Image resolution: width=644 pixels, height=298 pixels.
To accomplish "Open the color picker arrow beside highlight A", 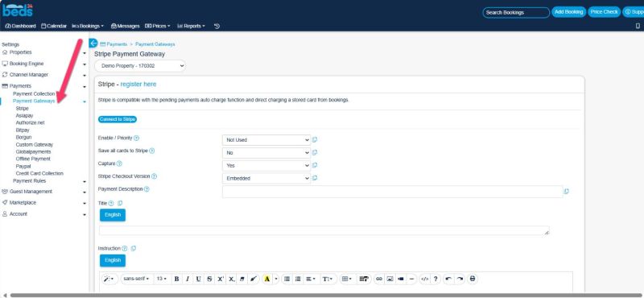I will [x=276, y=279].
